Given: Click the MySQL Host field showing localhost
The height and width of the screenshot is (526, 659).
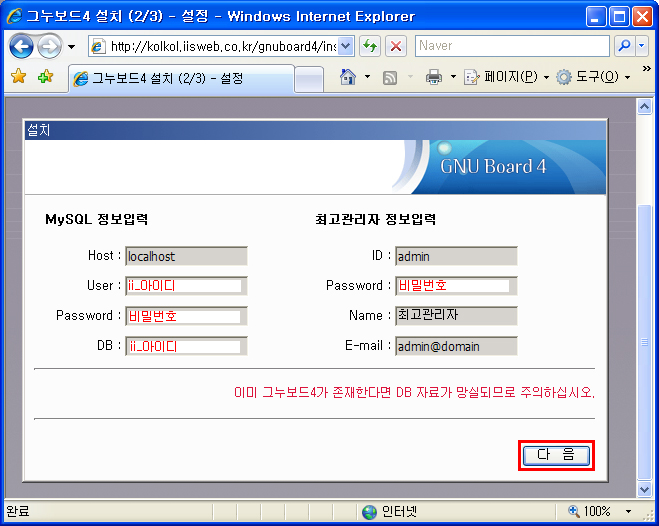Looking at the screenshot, I should pyautogui.click(x=186, y=256).
